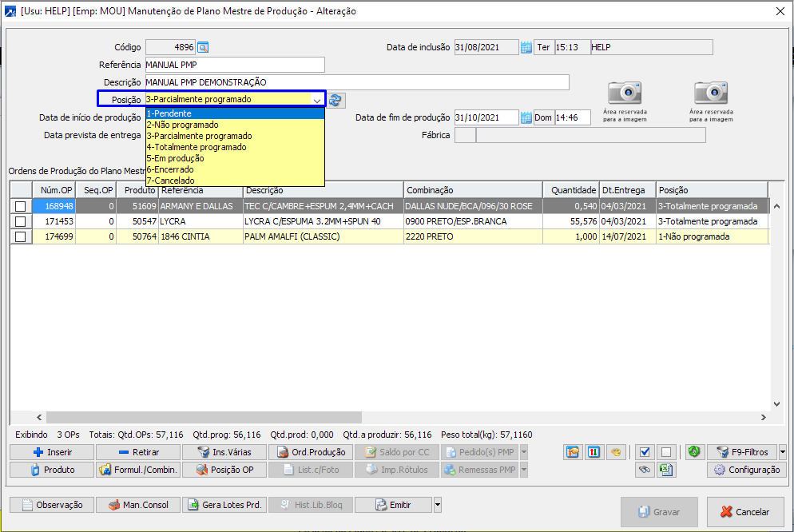Click the green recycle refresh icon
Screen dimensions: 794x532
(694, 451)
